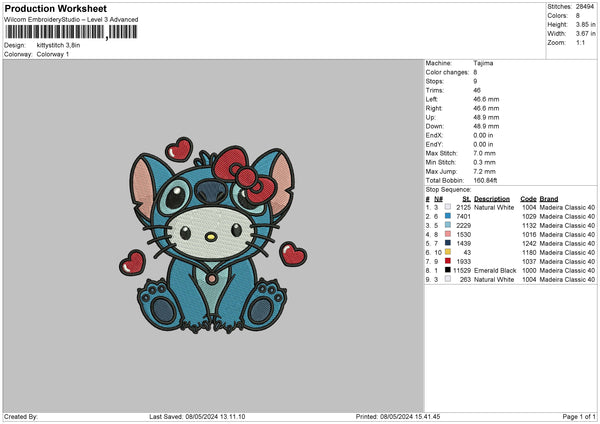Viewport: 600px width, 424px height.
Task: Click the Color changes label
Action: coord(447,72)
